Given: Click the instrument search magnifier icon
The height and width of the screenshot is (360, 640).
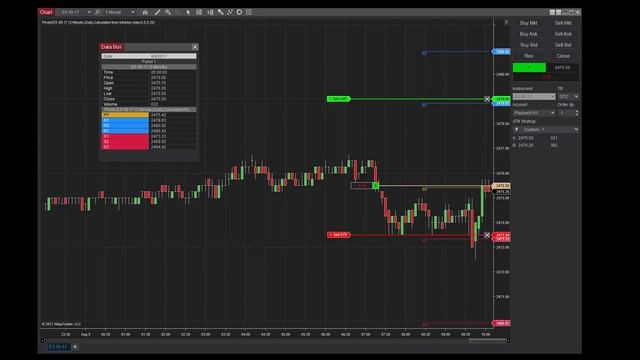Looking at the screenshot, I should click(98, 12).
